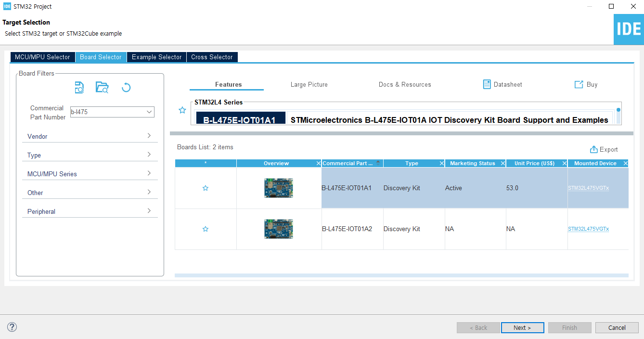Click the load filter folder icon
Viewport: 644px width, 339px height.
(102, 87)
